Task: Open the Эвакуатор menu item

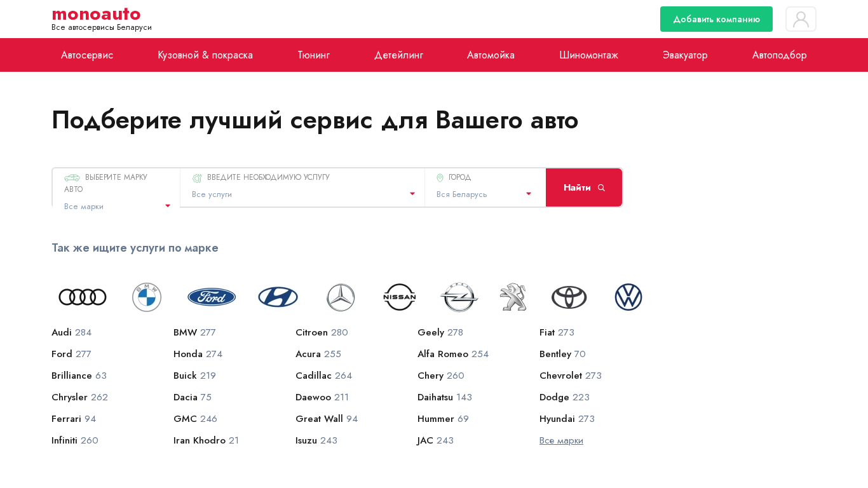Action: (x=685, y=55)
